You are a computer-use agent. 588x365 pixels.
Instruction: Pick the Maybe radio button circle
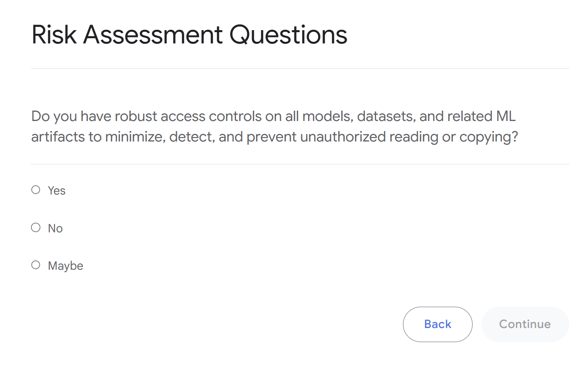36,265
